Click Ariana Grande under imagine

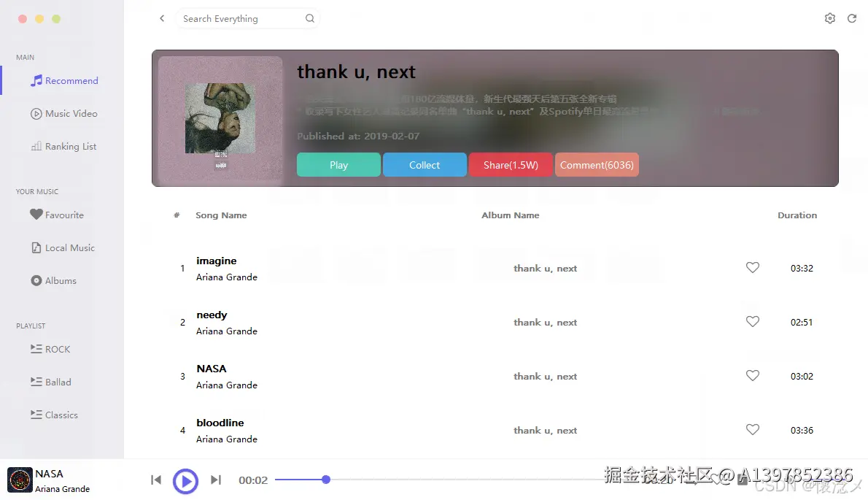227,277
